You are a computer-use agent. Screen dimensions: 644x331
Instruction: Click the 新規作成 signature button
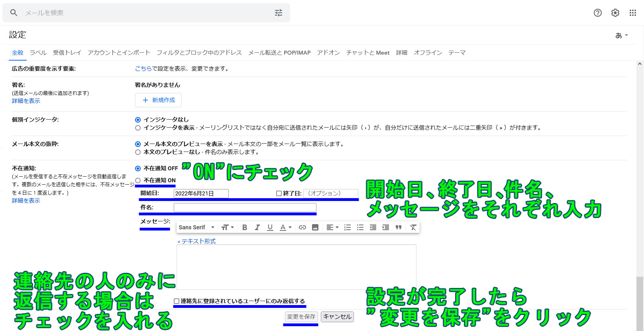click(x=158, y=100)
